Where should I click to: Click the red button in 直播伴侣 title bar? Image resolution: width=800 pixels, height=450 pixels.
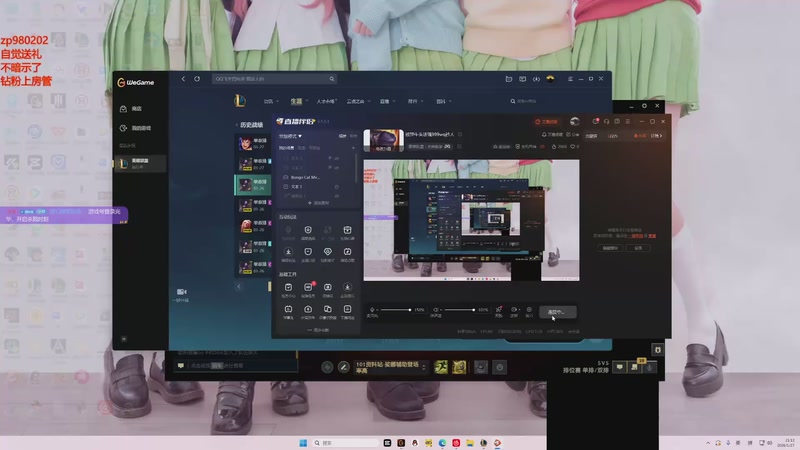[546, 121]
